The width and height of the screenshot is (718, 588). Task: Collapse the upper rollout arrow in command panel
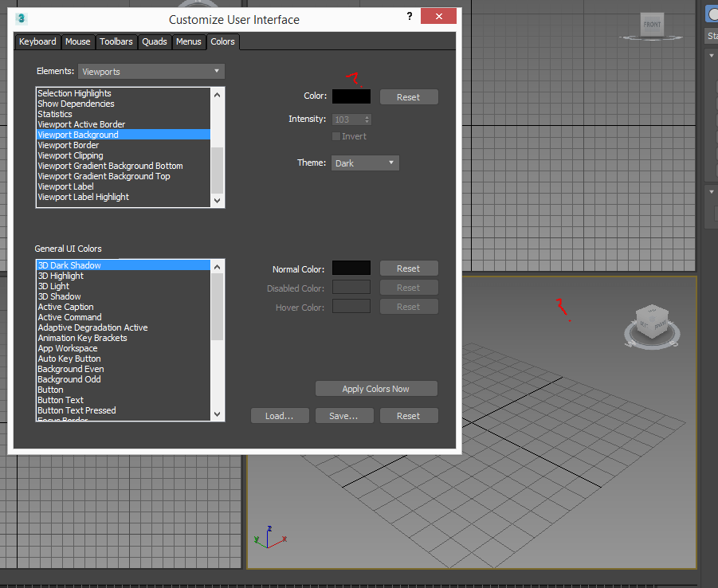711,56
